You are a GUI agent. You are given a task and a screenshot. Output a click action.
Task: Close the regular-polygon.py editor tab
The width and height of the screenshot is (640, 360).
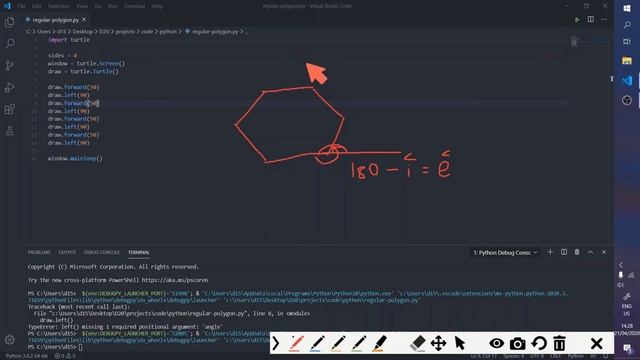tap(84, 20)
